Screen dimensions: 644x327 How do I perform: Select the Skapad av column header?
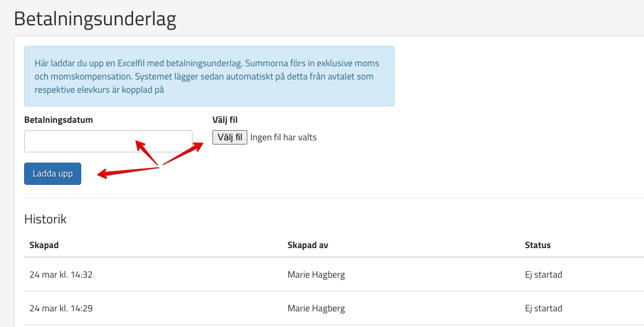coord(308,245)
